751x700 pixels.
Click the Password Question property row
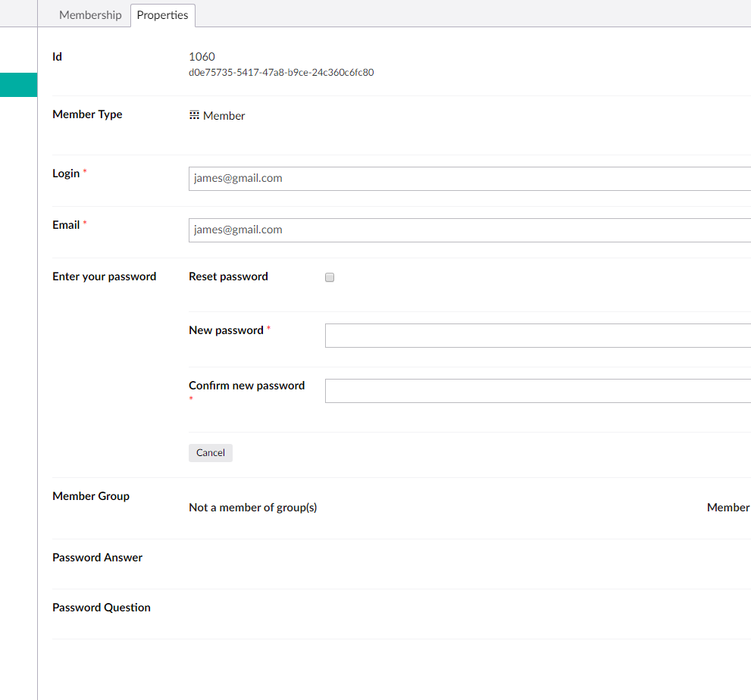coord(101,607)
